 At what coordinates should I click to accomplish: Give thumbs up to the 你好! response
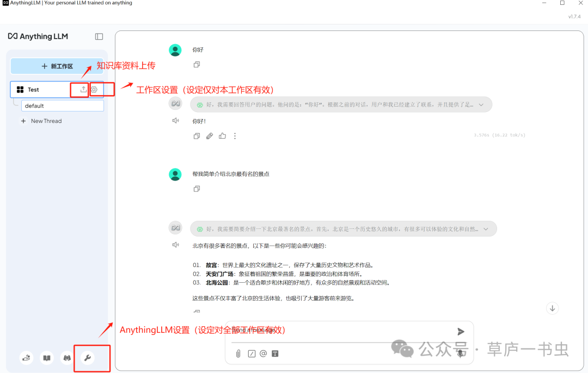tap(222, 135)
